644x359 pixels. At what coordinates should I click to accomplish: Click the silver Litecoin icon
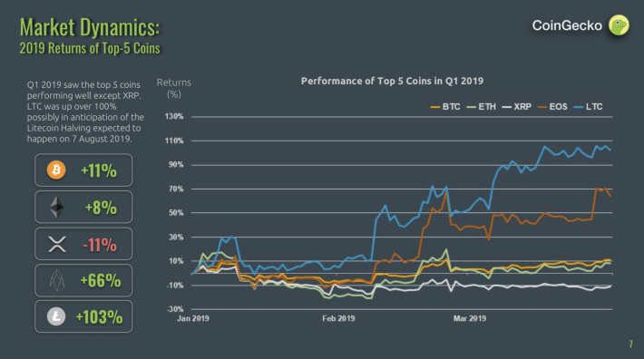(x=56, y=316)
